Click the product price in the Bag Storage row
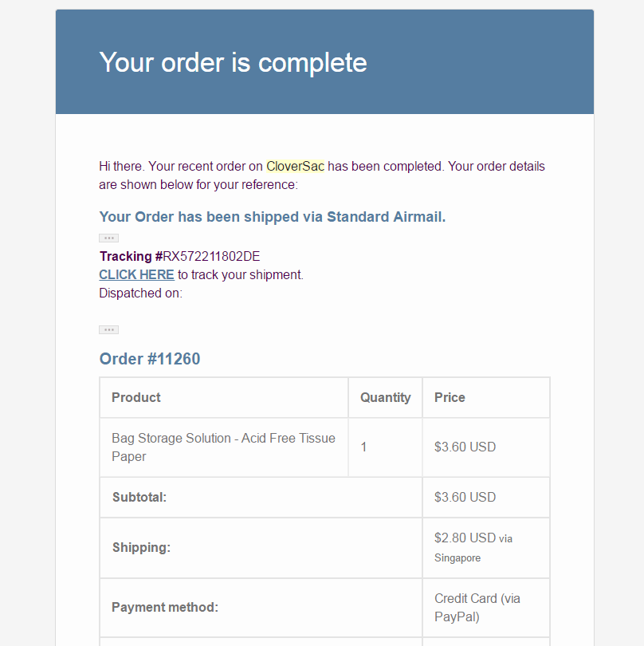The width and height of the screenshot is (644, 646). point(465,447)
